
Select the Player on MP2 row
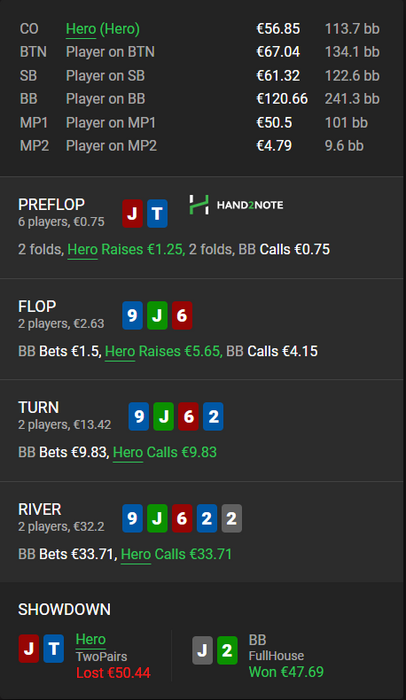[200, 146]
